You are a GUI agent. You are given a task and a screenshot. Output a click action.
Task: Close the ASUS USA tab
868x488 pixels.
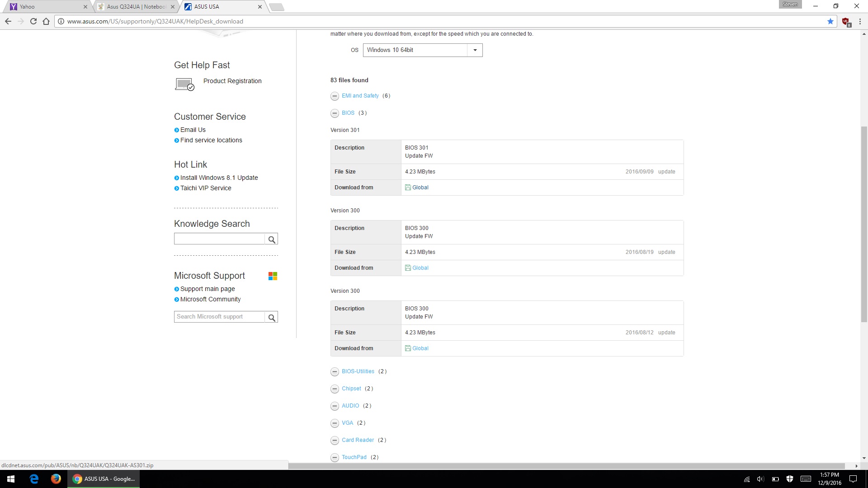[x=260, y=7]
